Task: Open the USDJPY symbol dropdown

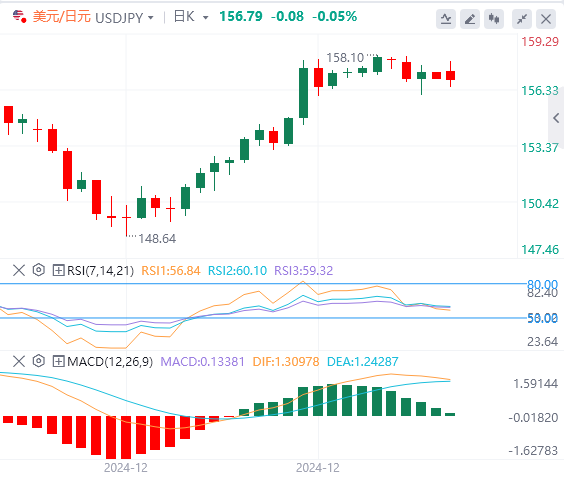Action: [x=124, y=17]
